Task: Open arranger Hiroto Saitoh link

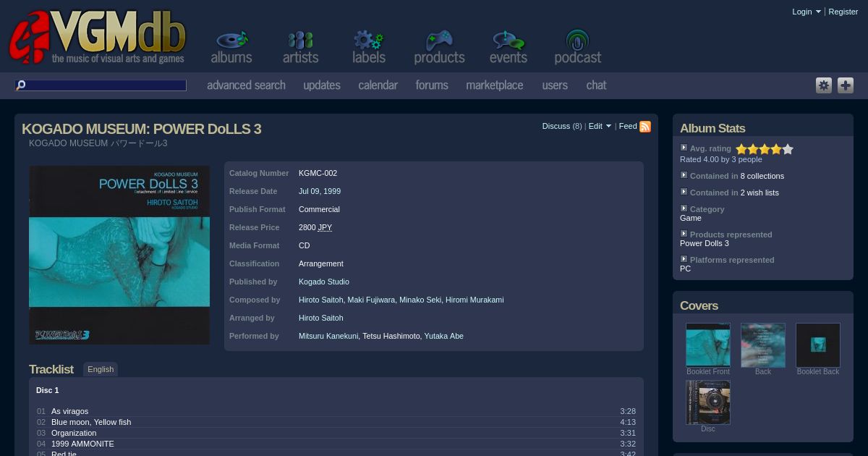Action: pos(321,318)
